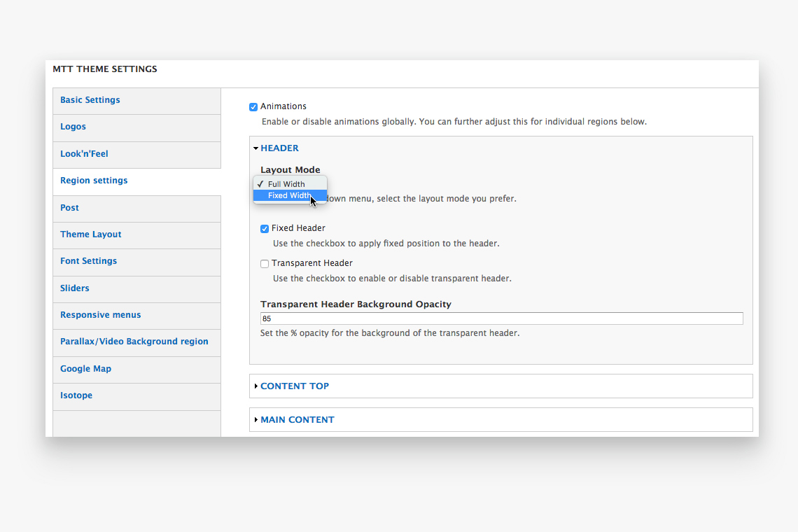The height and width of the screenshot is (532, 798).
Task: Select the Region settings tab
Action: tap(94, 181)
